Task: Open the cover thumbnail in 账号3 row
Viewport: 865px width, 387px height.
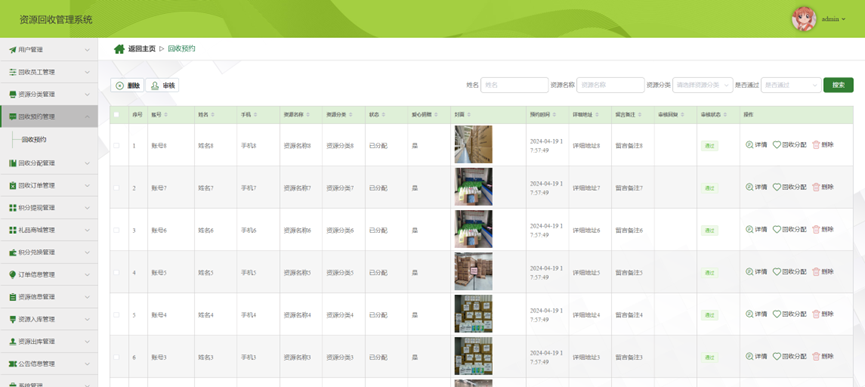Action: [473, 356]
